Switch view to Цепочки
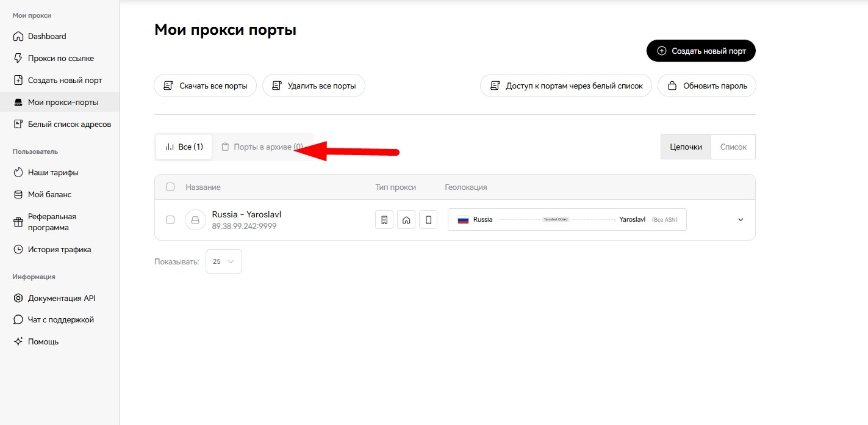This screenshot has height=425, width=868. [686, 147]
